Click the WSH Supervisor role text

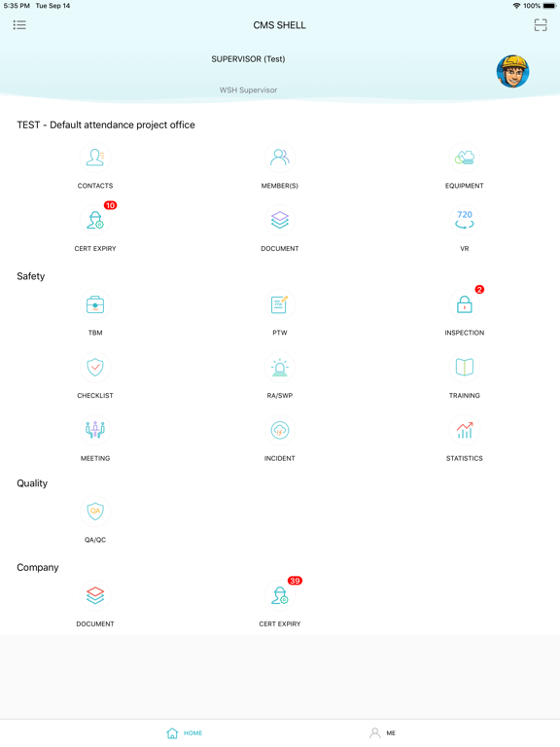(x=248, y=90)
